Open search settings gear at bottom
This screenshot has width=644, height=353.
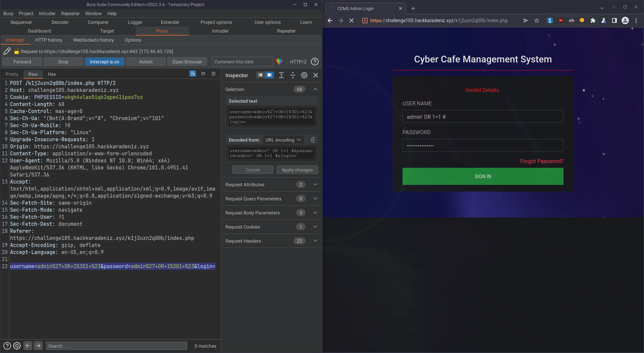point(17,346)
